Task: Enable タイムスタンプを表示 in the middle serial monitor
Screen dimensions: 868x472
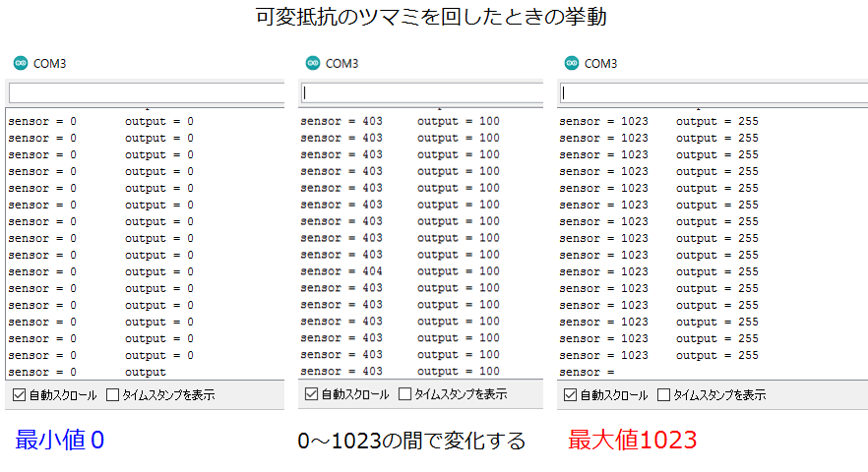Action: pyautogui.click(x=405, y=394)
